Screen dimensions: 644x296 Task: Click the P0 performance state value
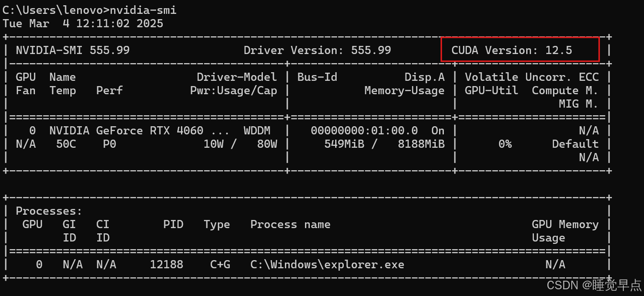pos(110,144)
